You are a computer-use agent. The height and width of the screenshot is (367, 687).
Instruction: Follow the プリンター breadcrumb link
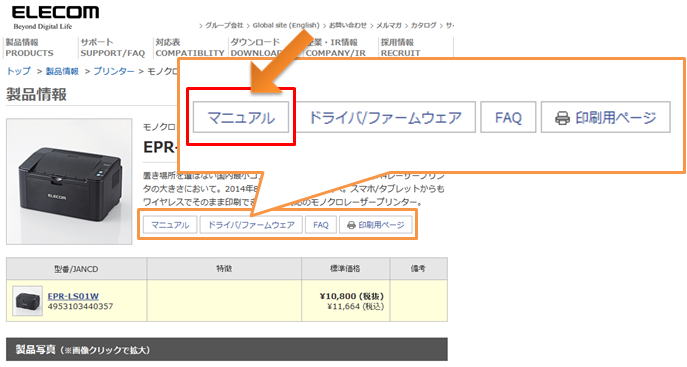pyautogui.click(x=114, y=71)
